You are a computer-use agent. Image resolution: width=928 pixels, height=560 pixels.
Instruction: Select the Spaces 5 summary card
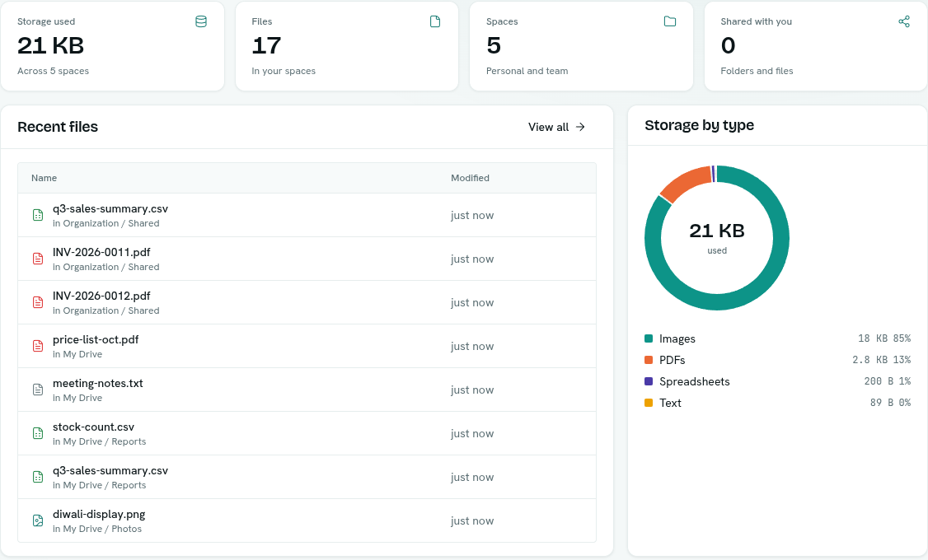pos(581,46)
